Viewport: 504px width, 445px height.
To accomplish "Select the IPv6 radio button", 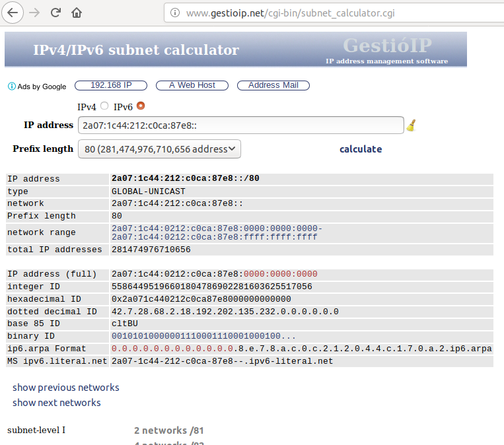I will coord(141,106).
